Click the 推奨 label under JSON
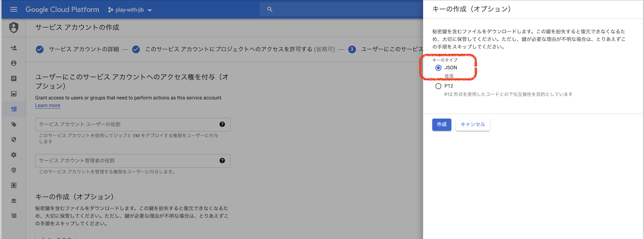Viewport: 644px width, 239px height. (449, 76)
